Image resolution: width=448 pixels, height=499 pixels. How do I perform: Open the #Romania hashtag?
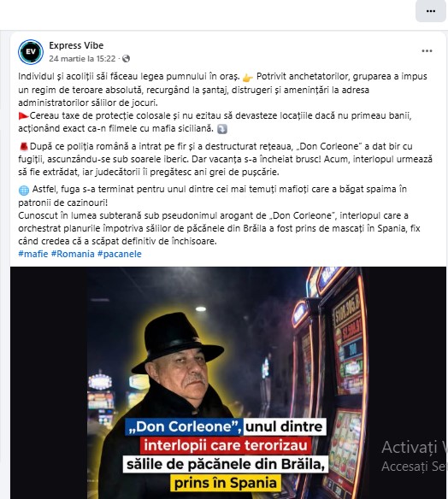point(73,254)
